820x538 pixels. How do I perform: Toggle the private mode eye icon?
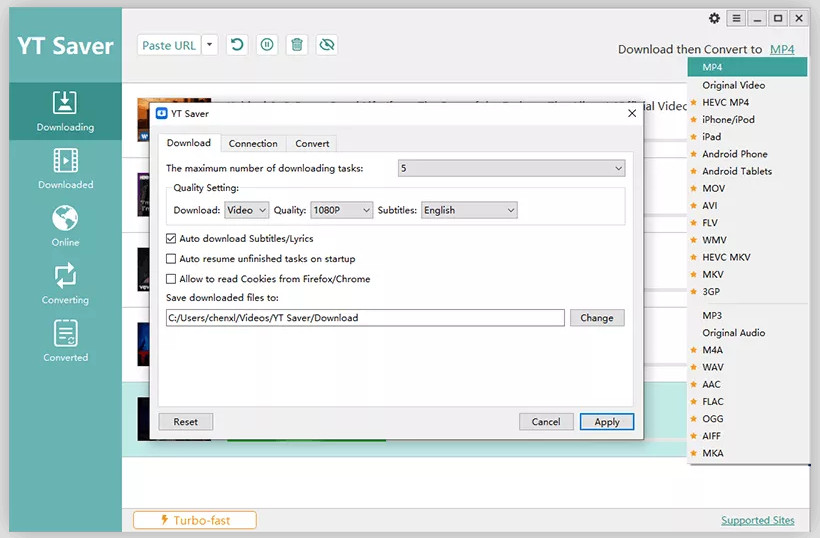[326, 45]
